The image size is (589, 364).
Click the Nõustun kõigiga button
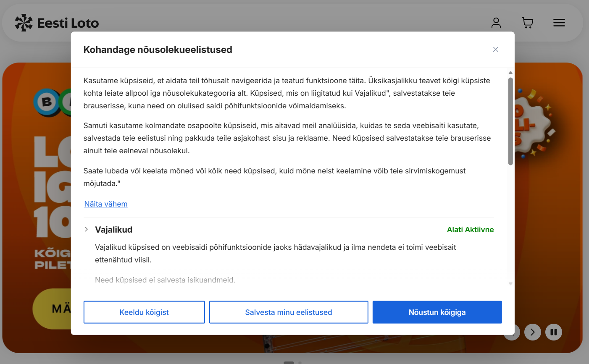pos(437,312)
